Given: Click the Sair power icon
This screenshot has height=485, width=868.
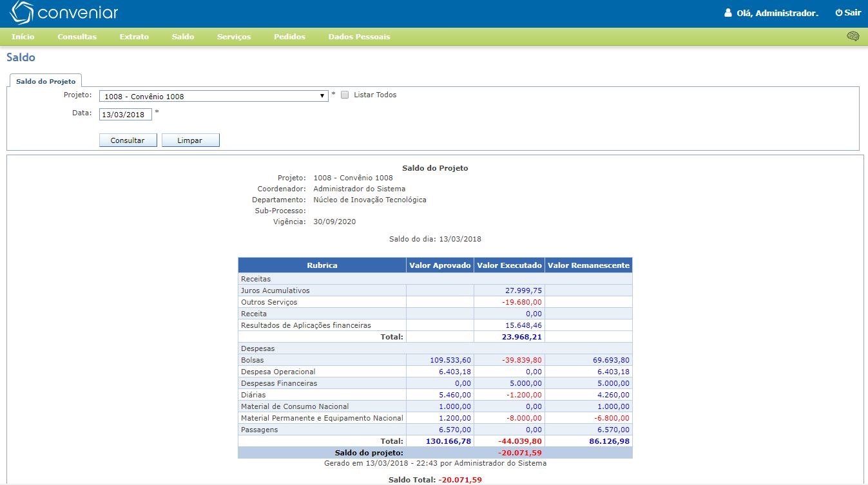Looking at the screenshot, I should coord(839,13).
